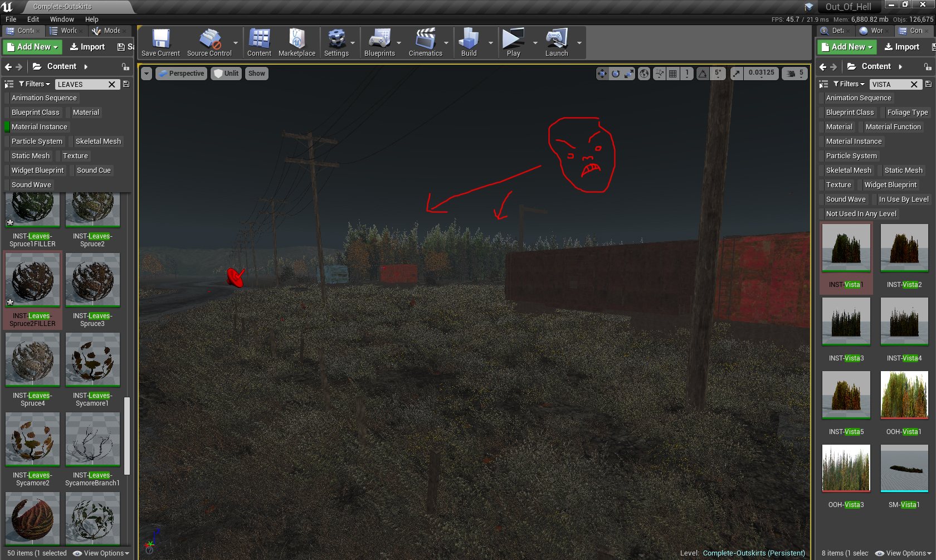Image resolution: width=936 pixels, height=560 pixels.
Task: Toggle rotation snapping triangle icon
Action: [x=703, y=74]
